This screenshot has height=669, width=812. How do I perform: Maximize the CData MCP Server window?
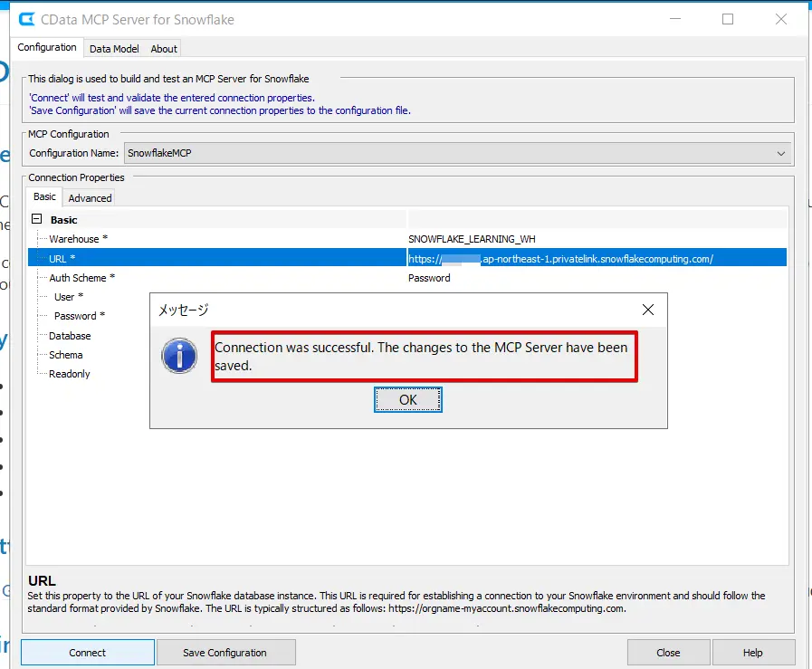(x=728, y=19)
